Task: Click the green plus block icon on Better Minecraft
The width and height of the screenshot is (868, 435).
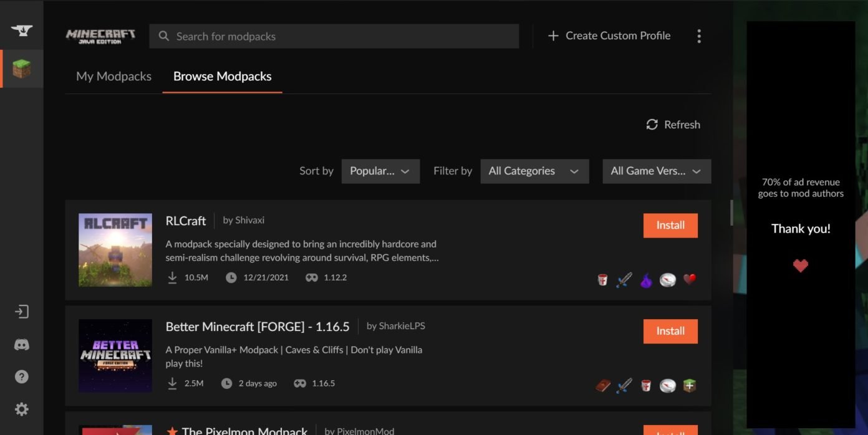Action: [x=689, y=386]
